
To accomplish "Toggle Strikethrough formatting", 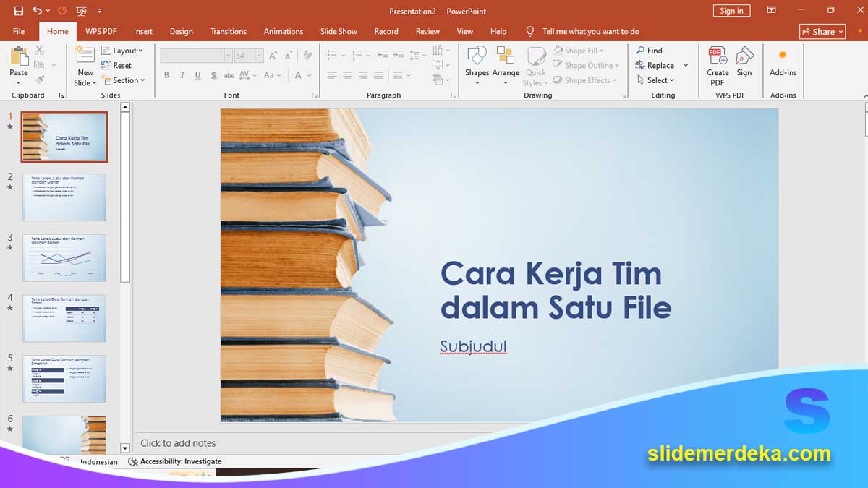I will click(229, 75).
